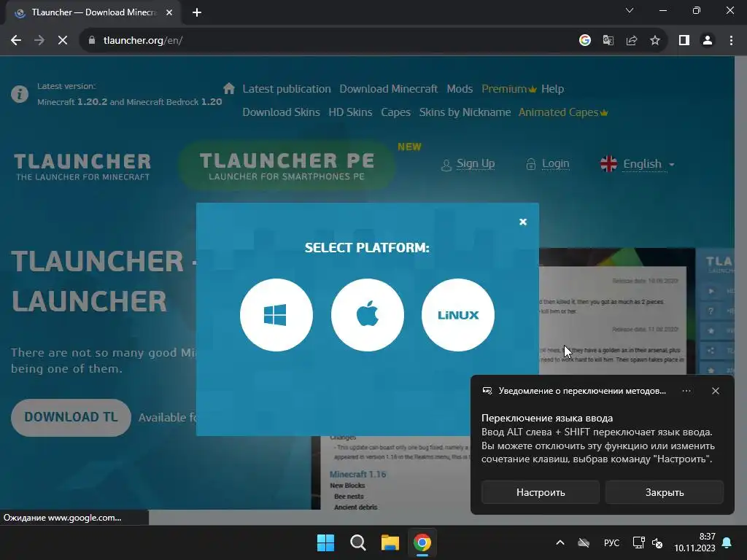Image resolution: width=747 pixels, height=560 pixels.
Task: Click Закрыть in the notification
Action: [x=665, y=492]
